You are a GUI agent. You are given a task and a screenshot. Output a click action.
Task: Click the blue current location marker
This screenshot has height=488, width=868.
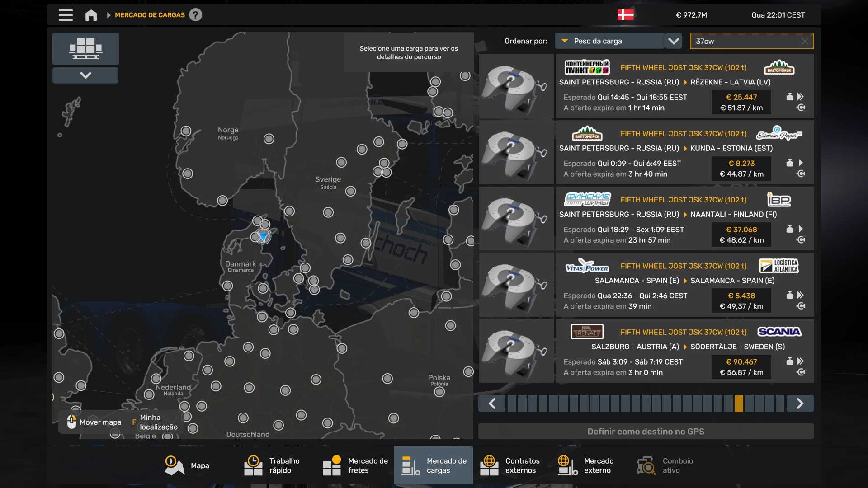[x=263, y=237]
